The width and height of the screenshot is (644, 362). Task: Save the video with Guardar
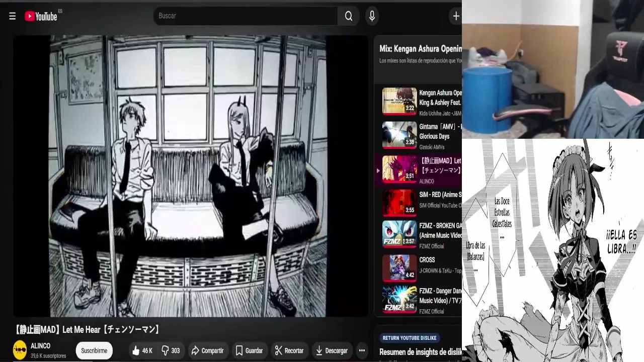point(249,350)
